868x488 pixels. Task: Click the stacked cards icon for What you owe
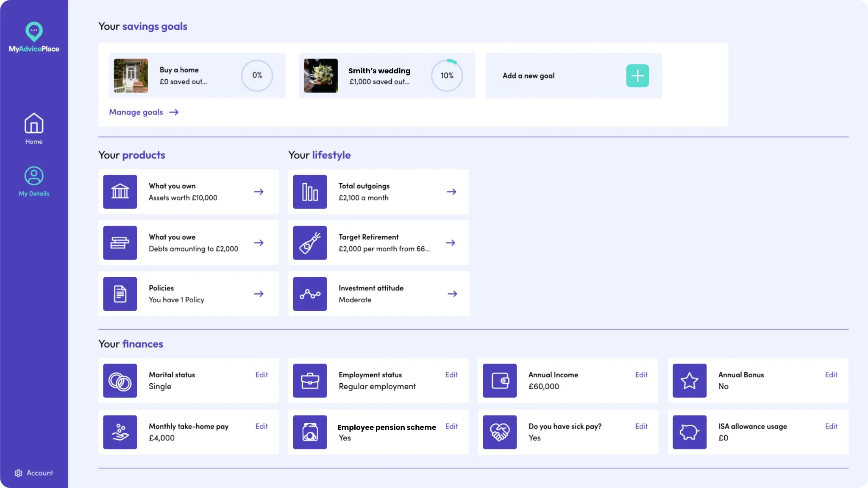[x=120, y=243]
